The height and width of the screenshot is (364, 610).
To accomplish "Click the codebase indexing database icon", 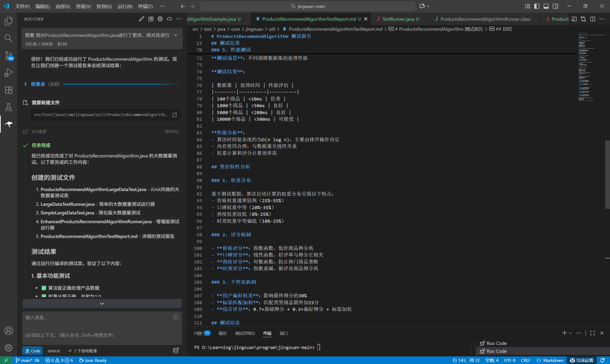I will click(x=176, y=351).
